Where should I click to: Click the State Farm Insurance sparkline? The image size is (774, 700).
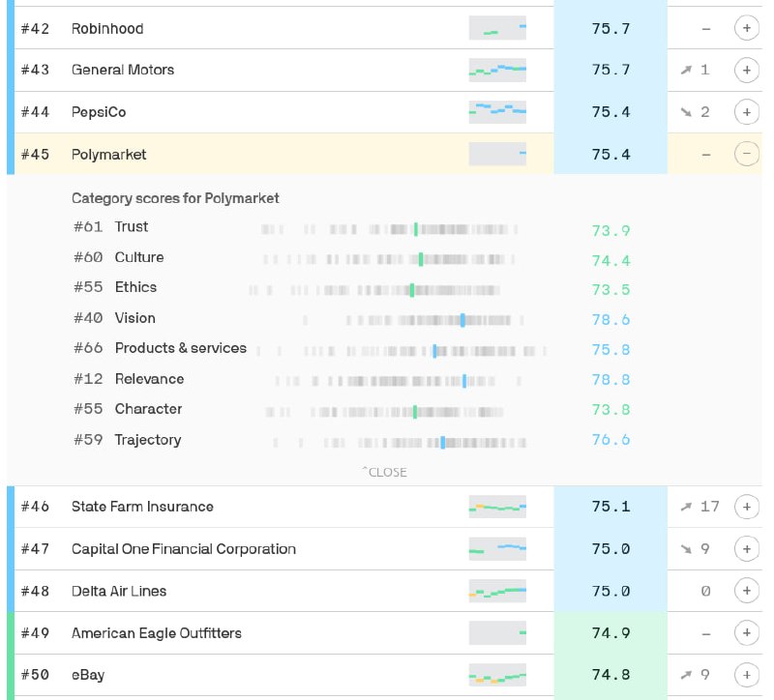click(497, 507)
